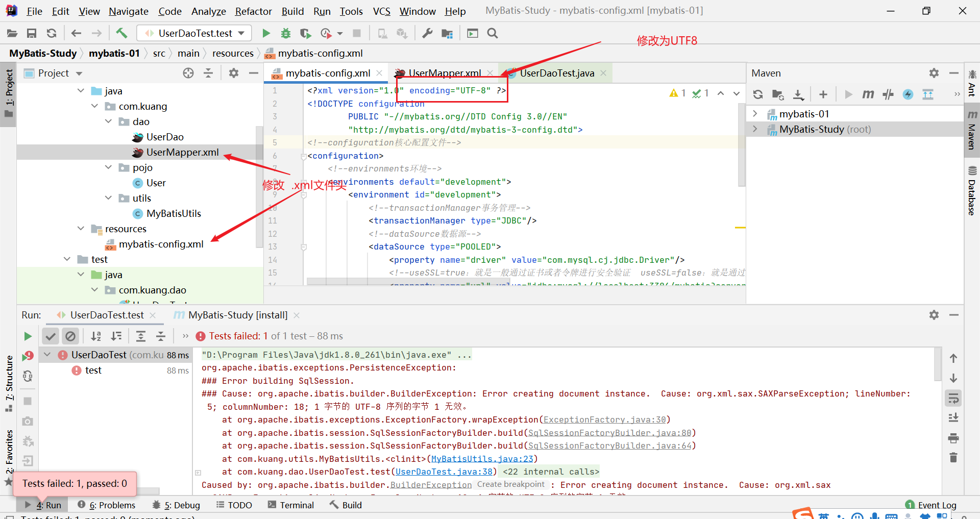Open project settings wrench icon
The height and width of the screenshot is (519, 980).
coord(427,33)
